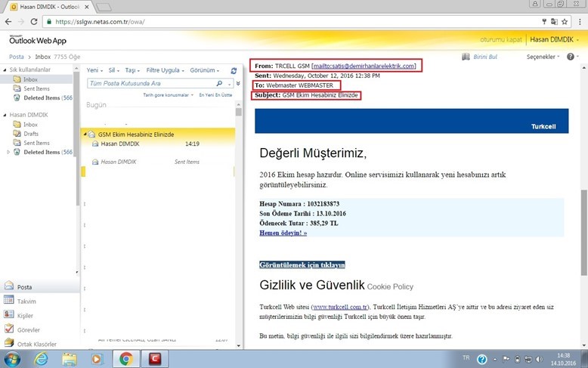The width and height of the screenshot is (588, 368).
Task: Click the Tüm Posta Kutusunda Ara search box
Action: [x=150, y=83]
